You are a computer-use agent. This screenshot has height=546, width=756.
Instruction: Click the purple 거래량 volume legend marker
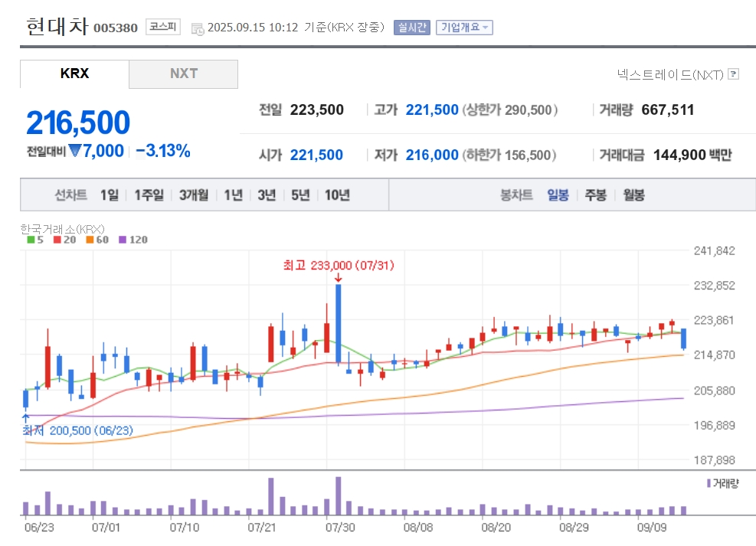(709, 483)
